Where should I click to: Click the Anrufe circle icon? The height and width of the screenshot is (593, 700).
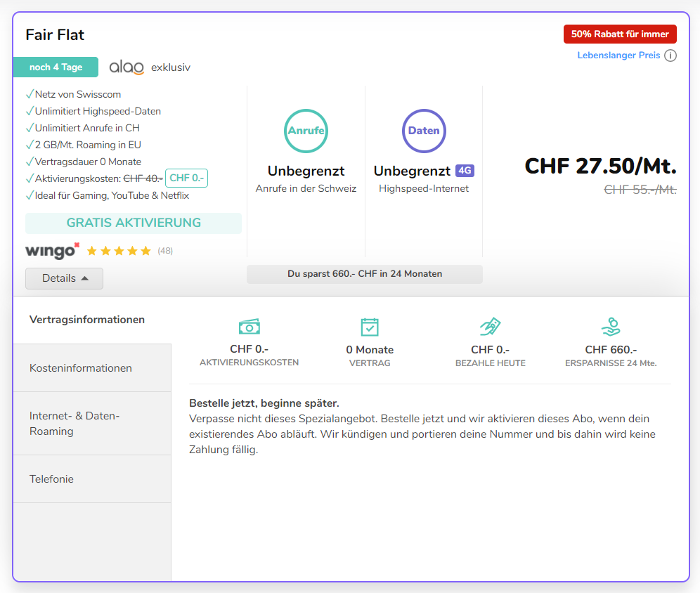(x=306, y=131)
